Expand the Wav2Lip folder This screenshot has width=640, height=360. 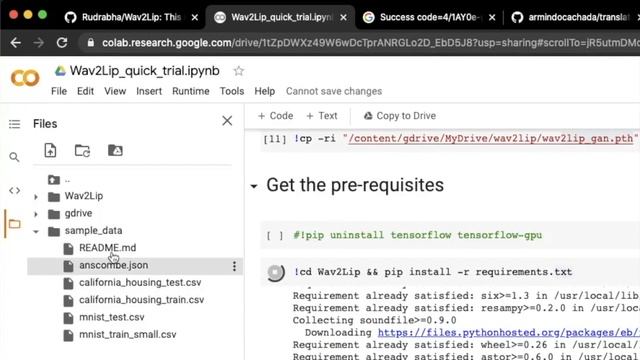(x=36, y=197)
